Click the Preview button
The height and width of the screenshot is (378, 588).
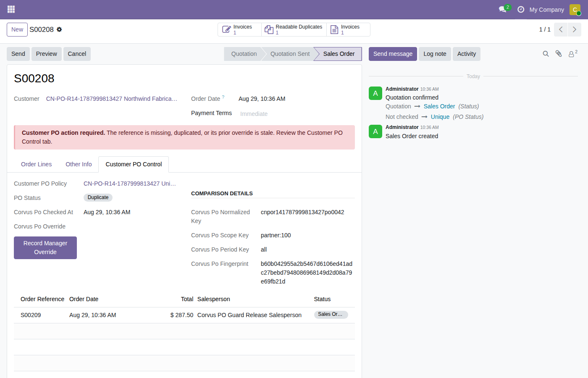(47, 54)
